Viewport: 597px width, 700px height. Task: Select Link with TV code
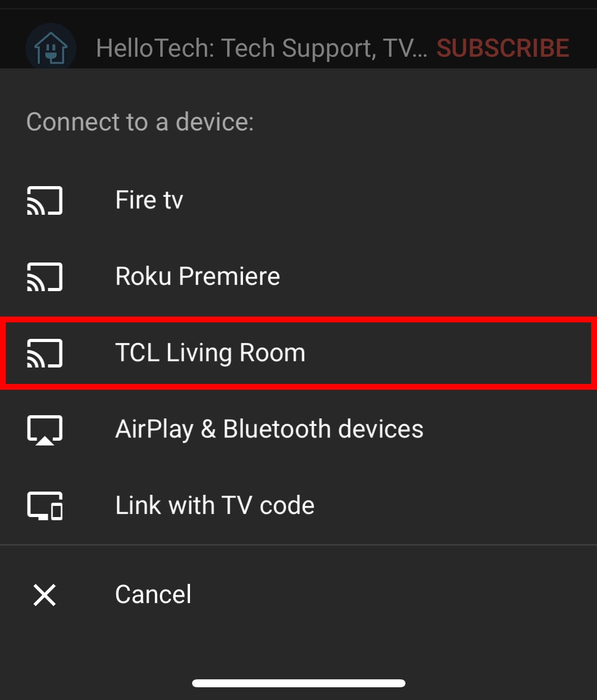pyautogui.click(x=298, y=506)
